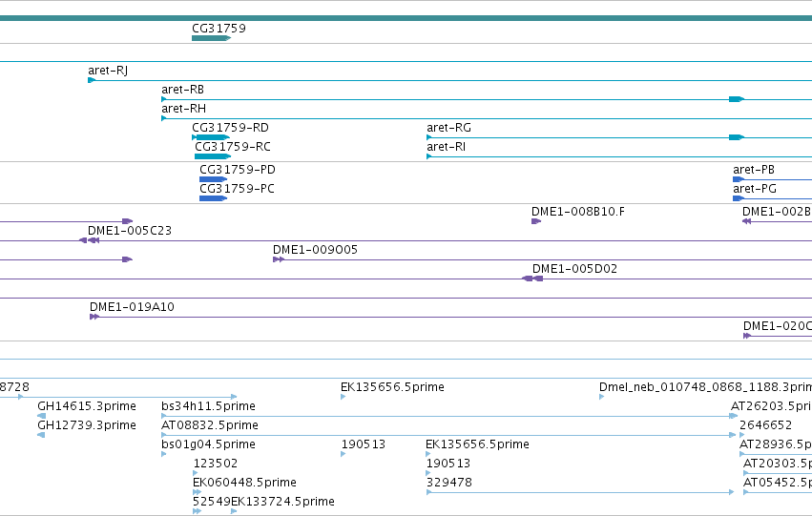Select the EK133724.5prime EST label
The image size is (812, 516).
pyautogui.click(x=282, y=502)
